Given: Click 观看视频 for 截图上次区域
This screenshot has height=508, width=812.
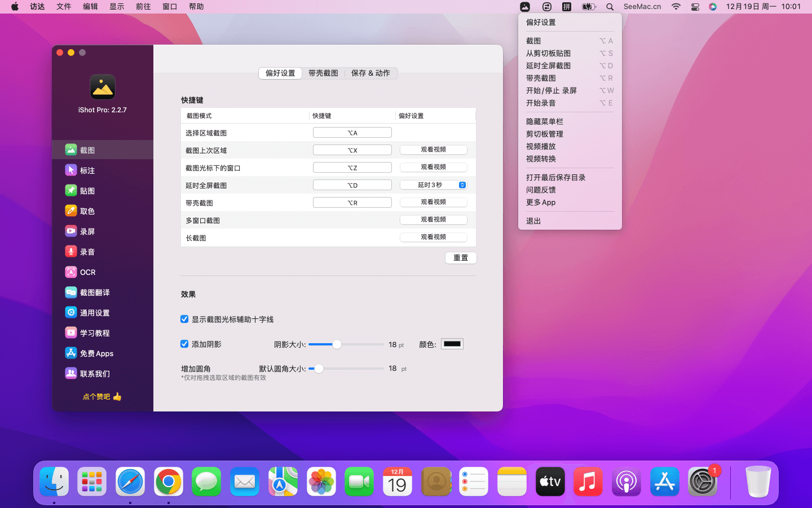Looking at the screenshot, I should [434, 150].
